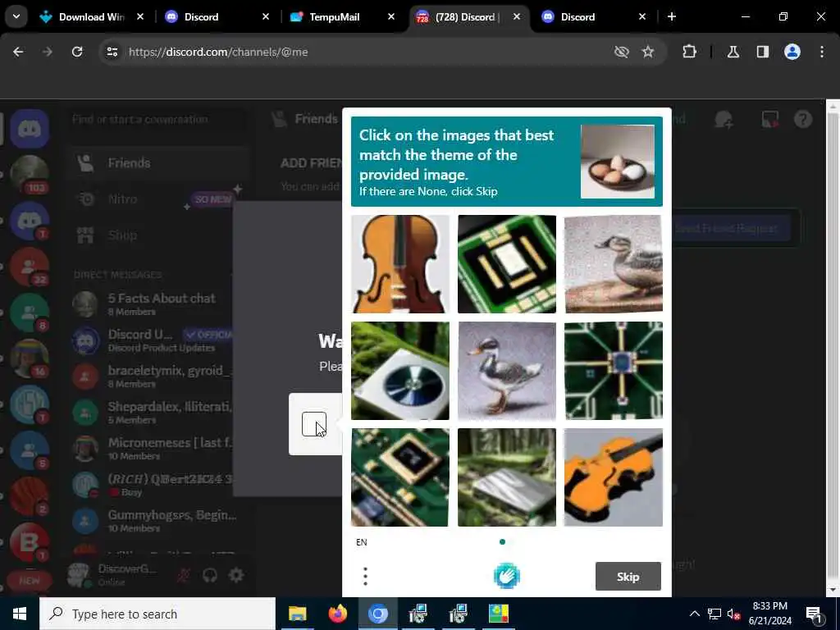Go back to the previous page
Viewport: 840px width, 630px height.
18,52
